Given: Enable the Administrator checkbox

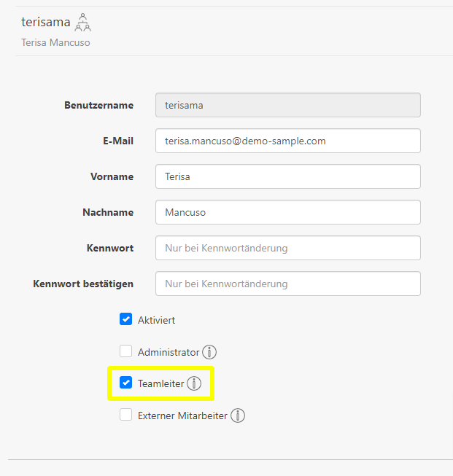Looking at the screenshot, I should pos(126,351).
